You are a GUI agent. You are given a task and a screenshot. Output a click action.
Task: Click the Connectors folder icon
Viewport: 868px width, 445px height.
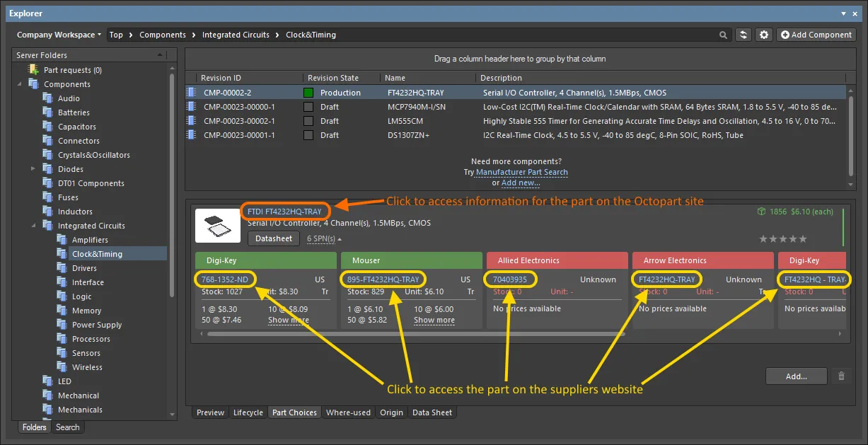pyautogui.click(x=47, y=141)
